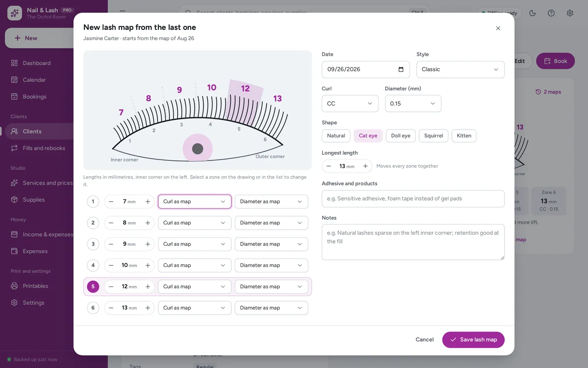
Task: Open the '2 maps' history link
Action: (x=549, y=92)
